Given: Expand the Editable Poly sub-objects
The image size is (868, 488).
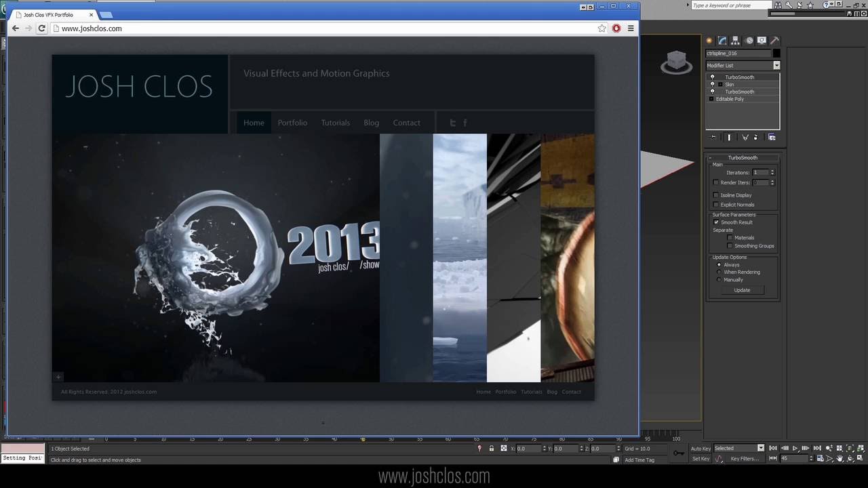Looking at the screenshot, I should [711, 99].
